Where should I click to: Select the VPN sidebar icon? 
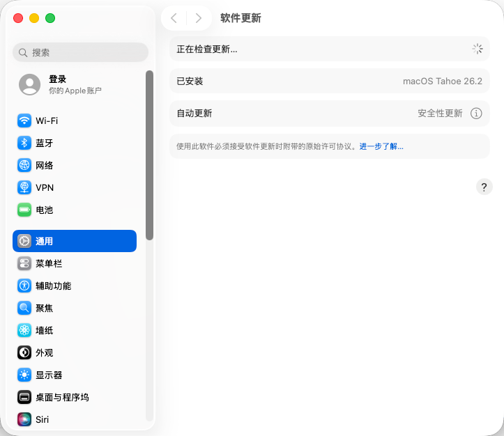point(24,187)
